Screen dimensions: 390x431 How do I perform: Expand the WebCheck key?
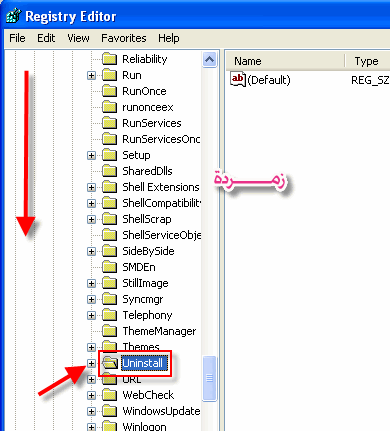tap(91, 395)
